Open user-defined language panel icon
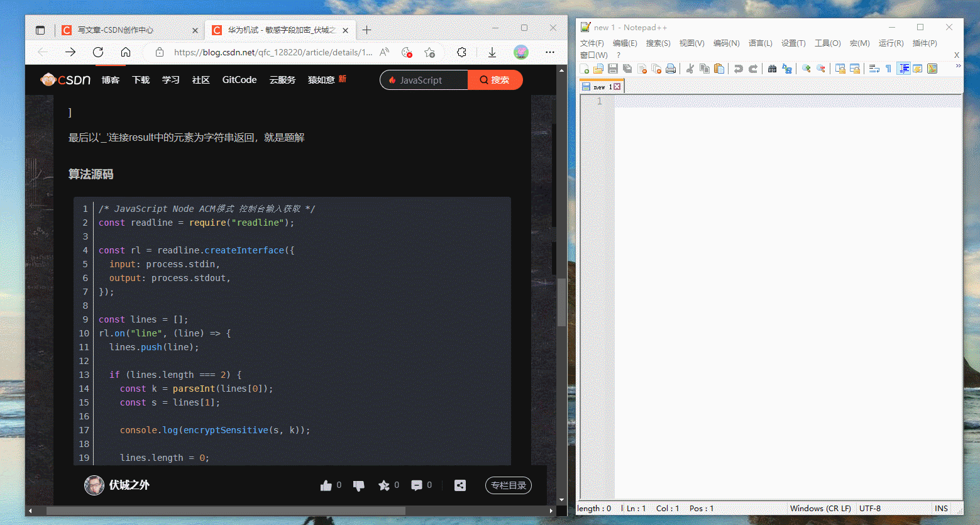980x525 pixels. tap(918, 69)
